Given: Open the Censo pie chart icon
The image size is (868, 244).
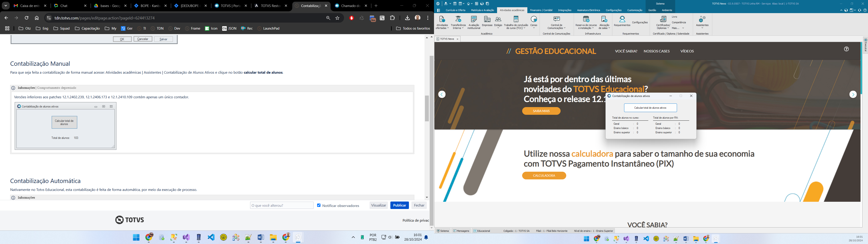Looking at the screenshot, I should (534, 20).
